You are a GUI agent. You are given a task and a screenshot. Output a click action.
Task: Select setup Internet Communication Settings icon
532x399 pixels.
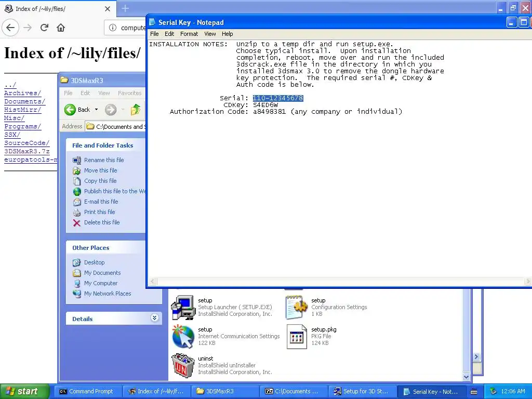point(183,337)
